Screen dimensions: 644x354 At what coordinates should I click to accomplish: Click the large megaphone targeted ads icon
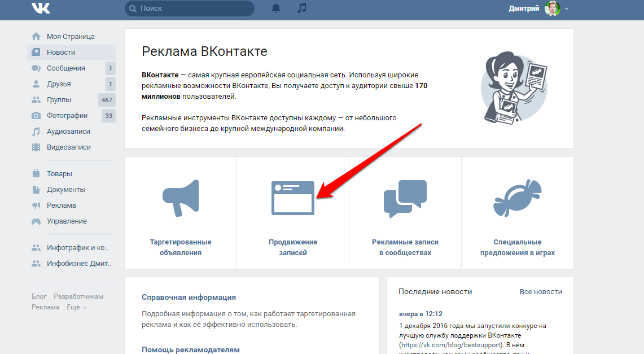[181, 198]
